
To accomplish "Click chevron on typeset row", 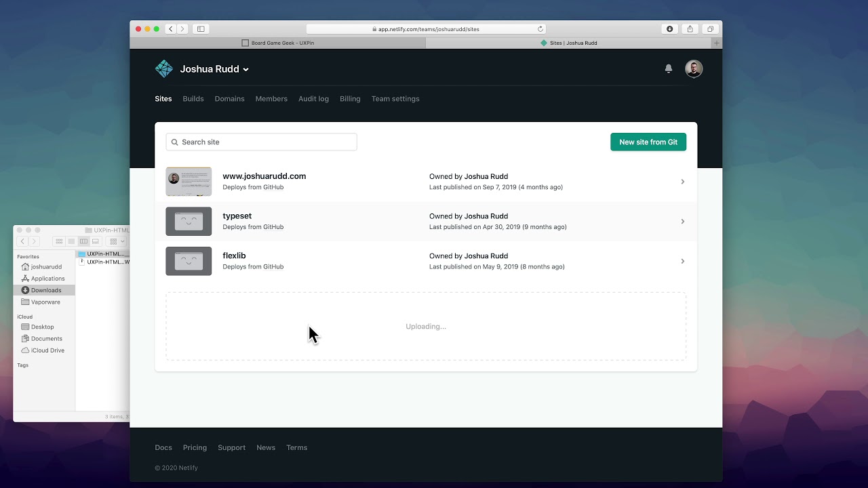I will click(x=683, y=222).
